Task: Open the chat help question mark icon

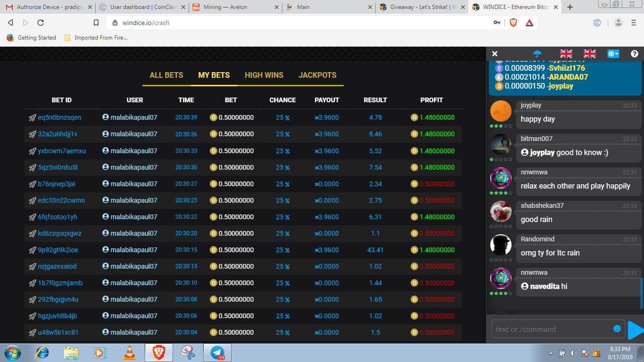Action: click(x=635, y=54)
